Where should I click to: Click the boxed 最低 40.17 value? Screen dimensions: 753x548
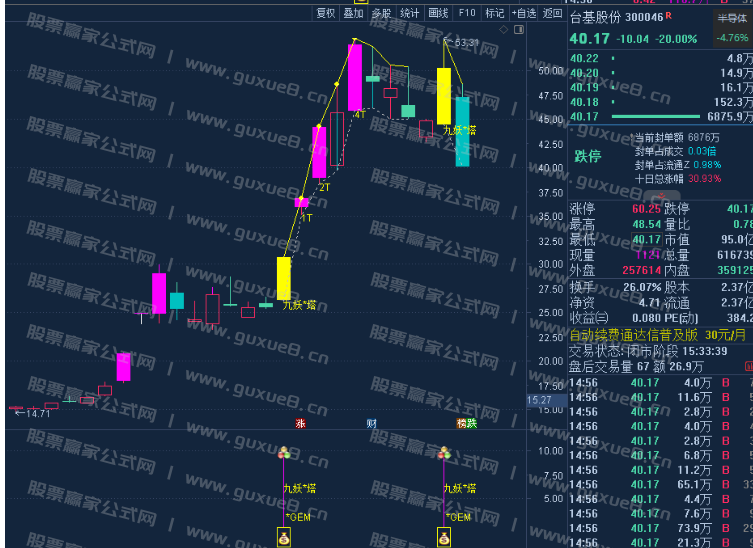point(646,239)
